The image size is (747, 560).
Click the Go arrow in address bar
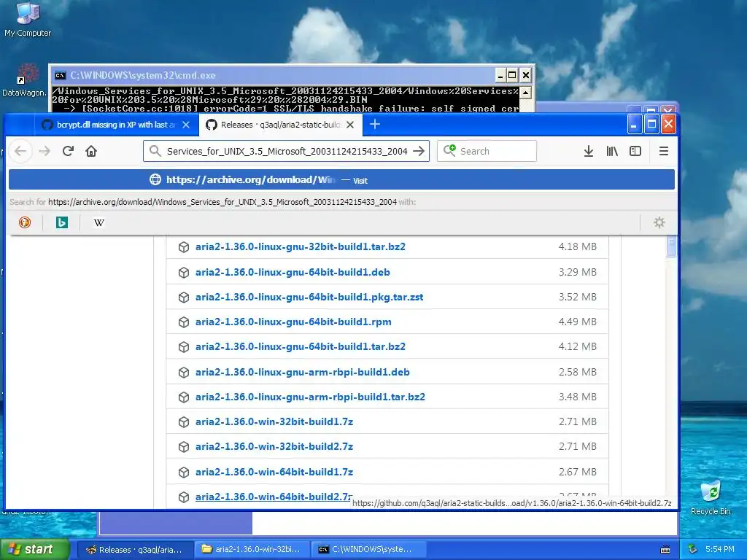tap(419, 152)
